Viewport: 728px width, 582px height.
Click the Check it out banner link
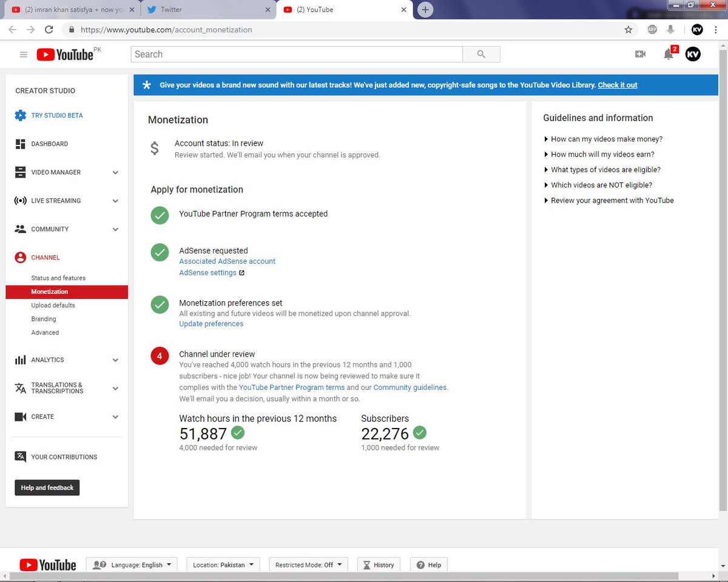pos(618,85)
